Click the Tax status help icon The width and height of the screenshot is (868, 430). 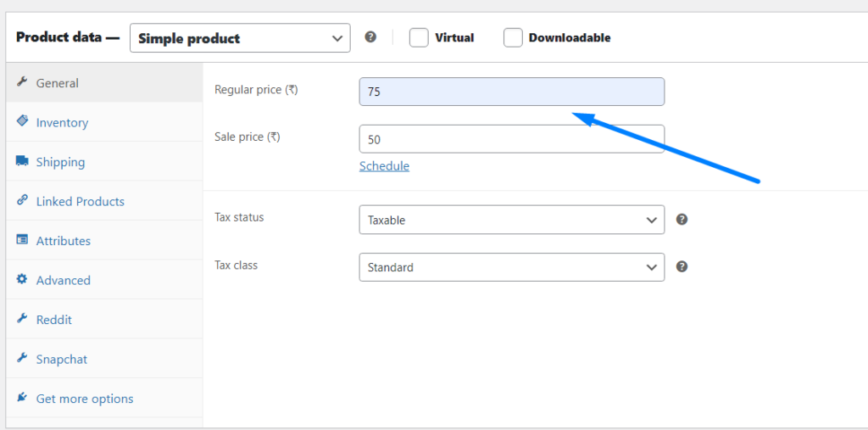click(x=682, y=220)
